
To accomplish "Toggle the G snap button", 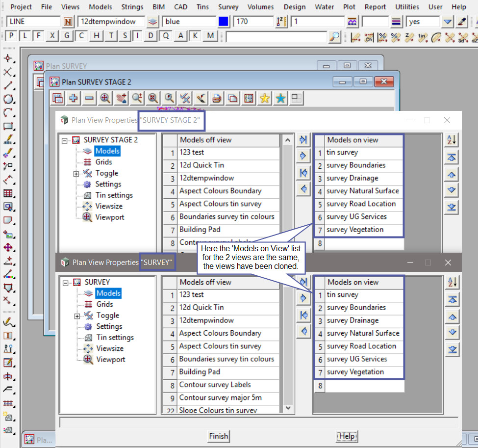I will point(67,36).
